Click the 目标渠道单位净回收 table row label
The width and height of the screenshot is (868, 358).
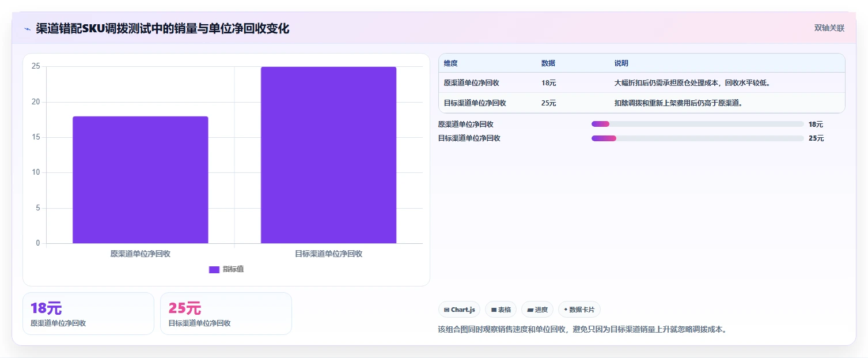click(475, 103)
